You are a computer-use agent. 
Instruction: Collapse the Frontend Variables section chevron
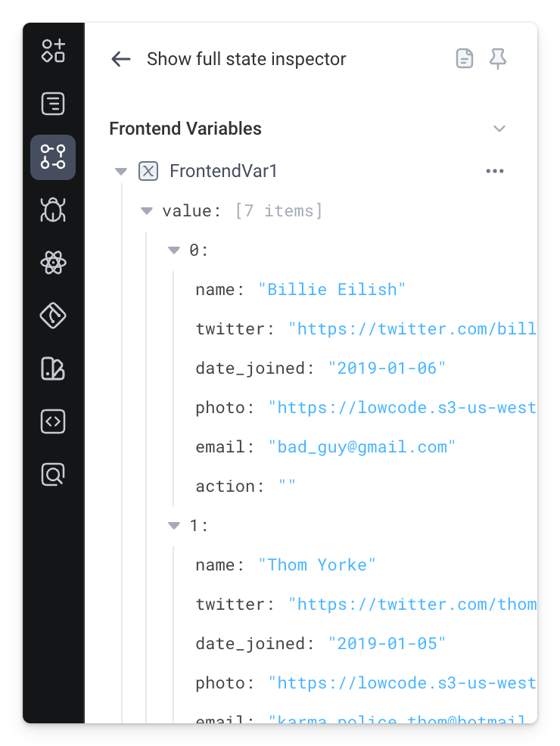[499, 129]
